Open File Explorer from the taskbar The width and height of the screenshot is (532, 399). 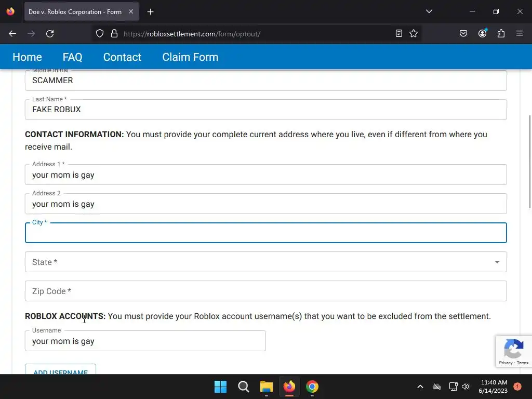coord(267,387)
